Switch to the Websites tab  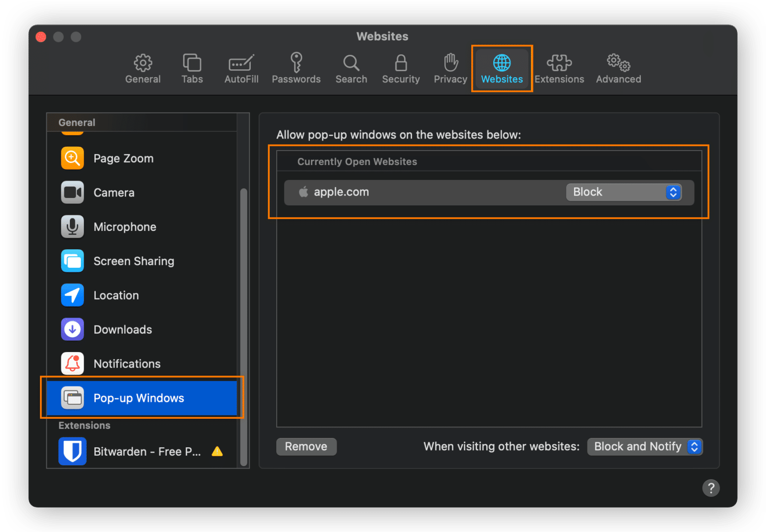pos(502,68)
